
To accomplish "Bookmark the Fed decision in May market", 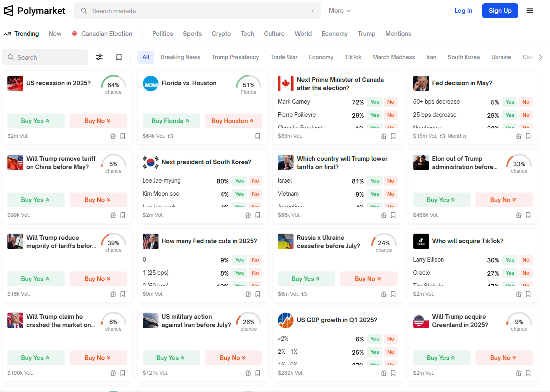I will (528, 136).
